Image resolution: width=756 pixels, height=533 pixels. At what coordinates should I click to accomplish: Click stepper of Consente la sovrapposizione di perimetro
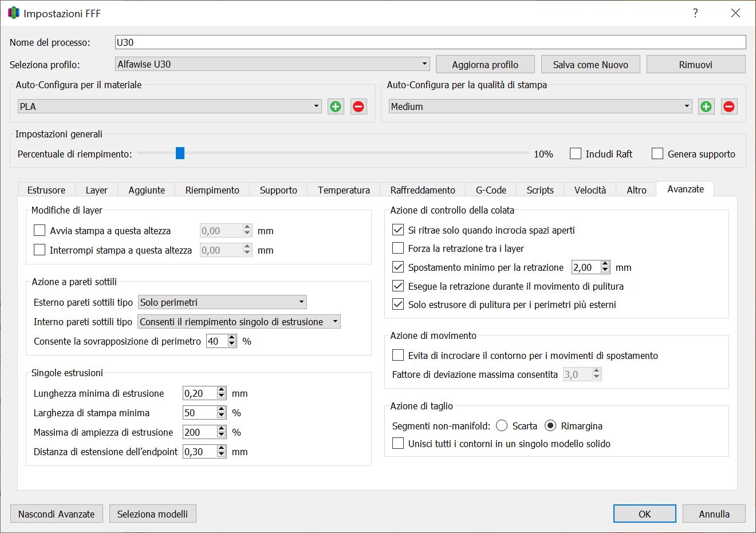pyautogui.click(x=232, y=341)
